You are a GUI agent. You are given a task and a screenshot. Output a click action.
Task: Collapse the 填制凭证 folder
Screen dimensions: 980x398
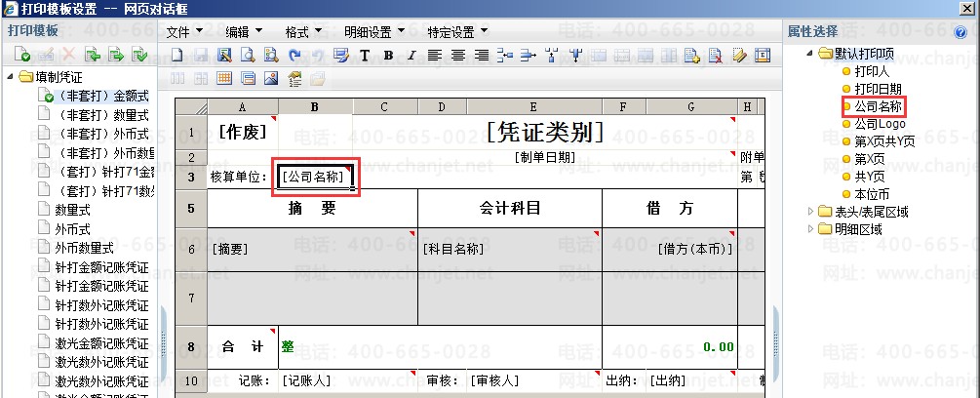coord(10,77)
